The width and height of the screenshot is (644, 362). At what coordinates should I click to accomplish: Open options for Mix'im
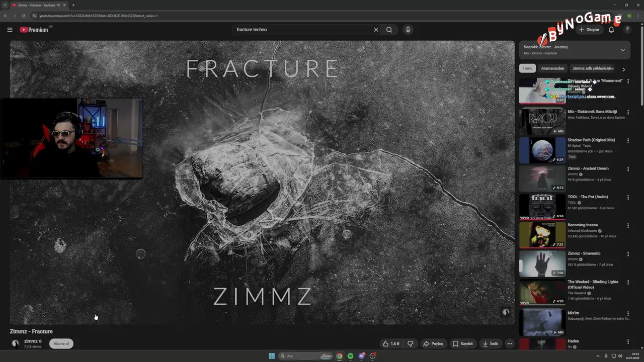(628, 314)
